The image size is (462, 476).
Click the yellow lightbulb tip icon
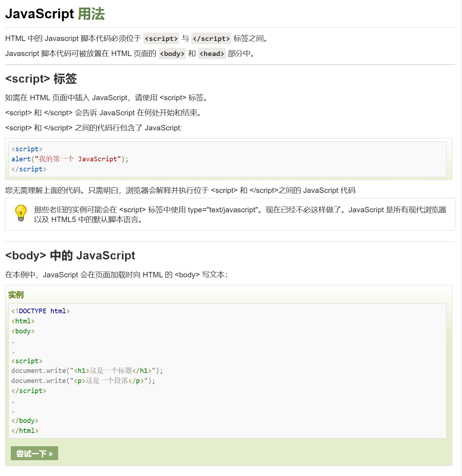20,213
